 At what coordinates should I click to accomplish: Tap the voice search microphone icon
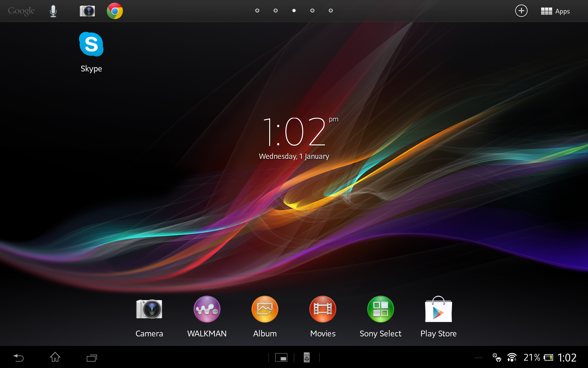53,11
